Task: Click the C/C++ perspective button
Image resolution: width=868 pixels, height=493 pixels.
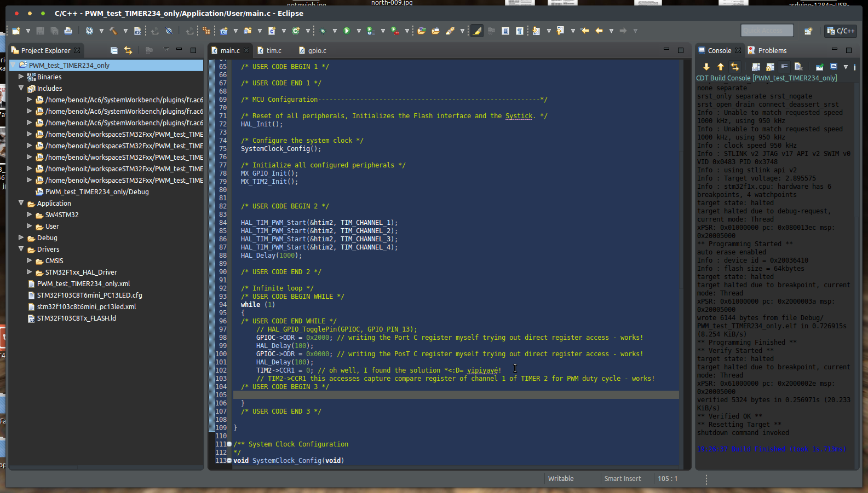Action: [x=841, y=31]
